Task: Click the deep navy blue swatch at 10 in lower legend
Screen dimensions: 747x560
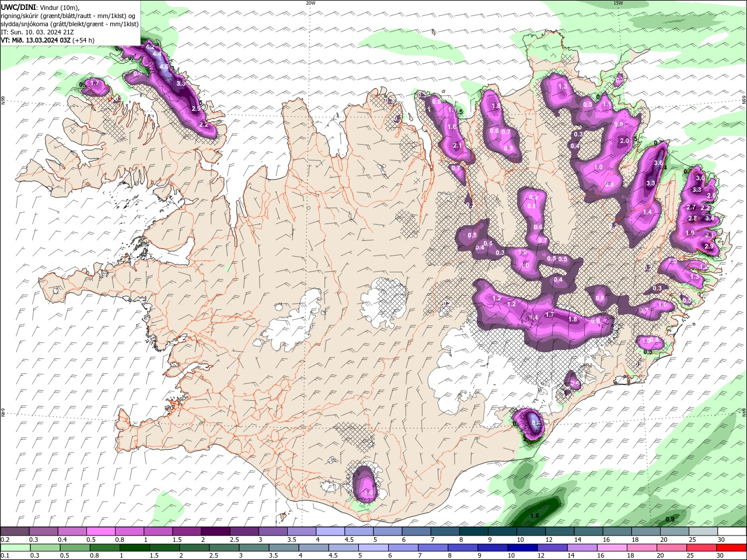Action: point(522,548)
